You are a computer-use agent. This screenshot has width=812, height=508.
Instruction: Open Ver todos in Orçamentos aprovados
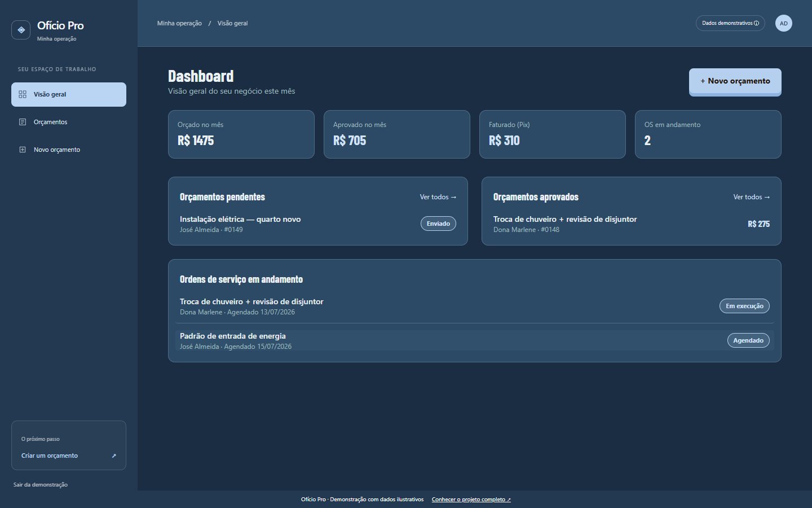point(752,197)
